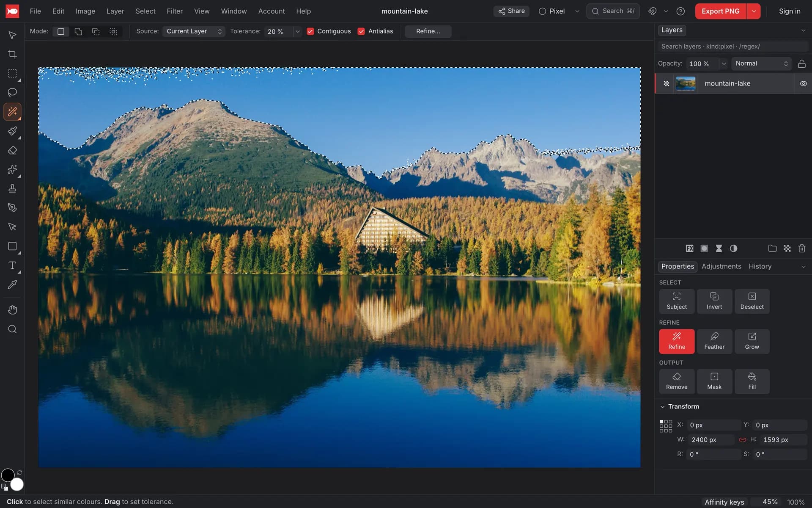The width and height of the screenshot is (812, 508).
Task: Switch to the History tab
Action: pyautogui.click(x=760, y=266)
